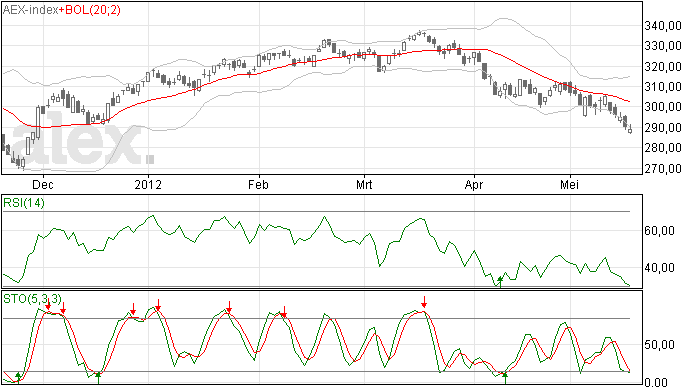Click the 310,00 price axis label

pos(663,87)
